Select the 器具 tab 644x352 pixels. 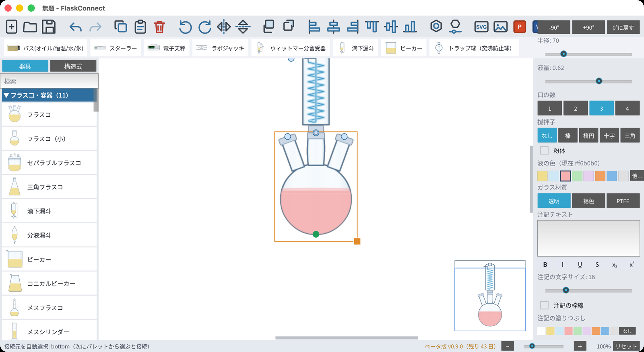25,66
